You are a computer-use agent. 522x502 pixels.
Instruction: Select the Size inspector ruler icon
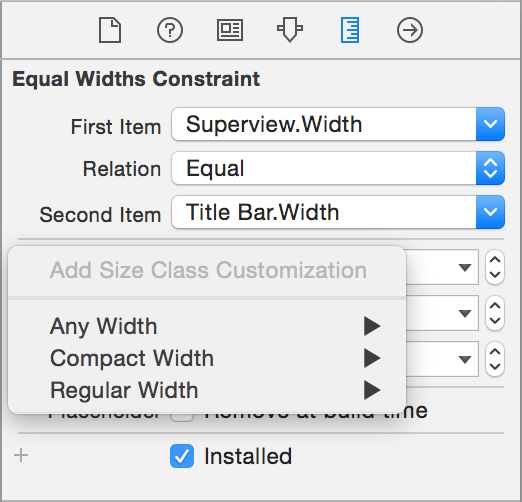point(350,30)
